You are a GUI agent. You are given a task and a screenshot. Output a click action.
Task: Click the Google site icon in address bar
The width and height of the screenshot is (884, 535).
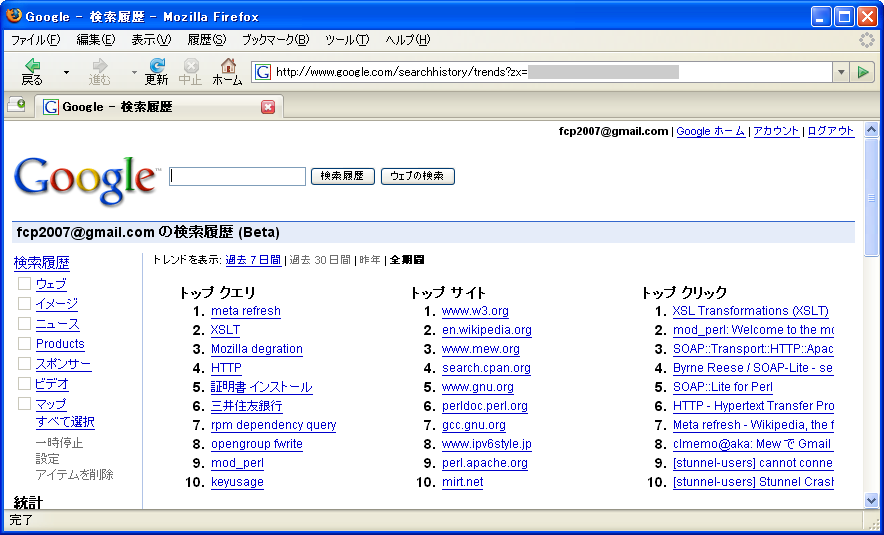point(262,72)
